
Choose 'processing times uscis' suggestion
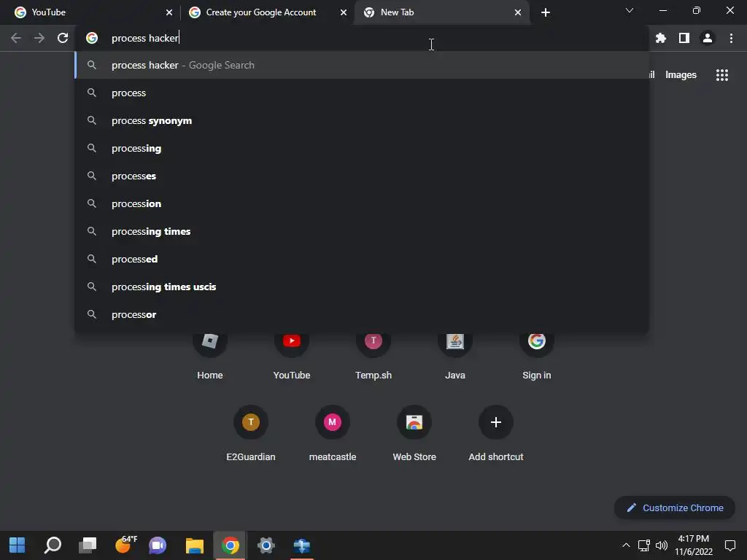[362, 287]
